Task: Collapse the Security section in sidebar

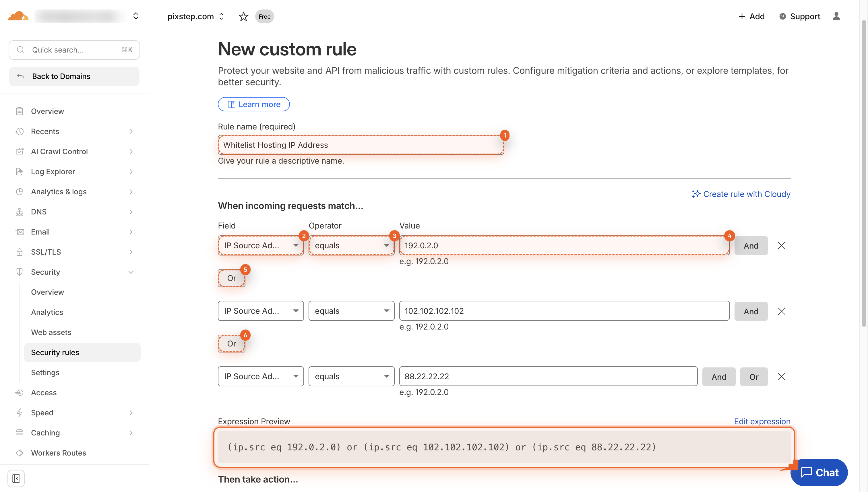Action: pos(131,272)
